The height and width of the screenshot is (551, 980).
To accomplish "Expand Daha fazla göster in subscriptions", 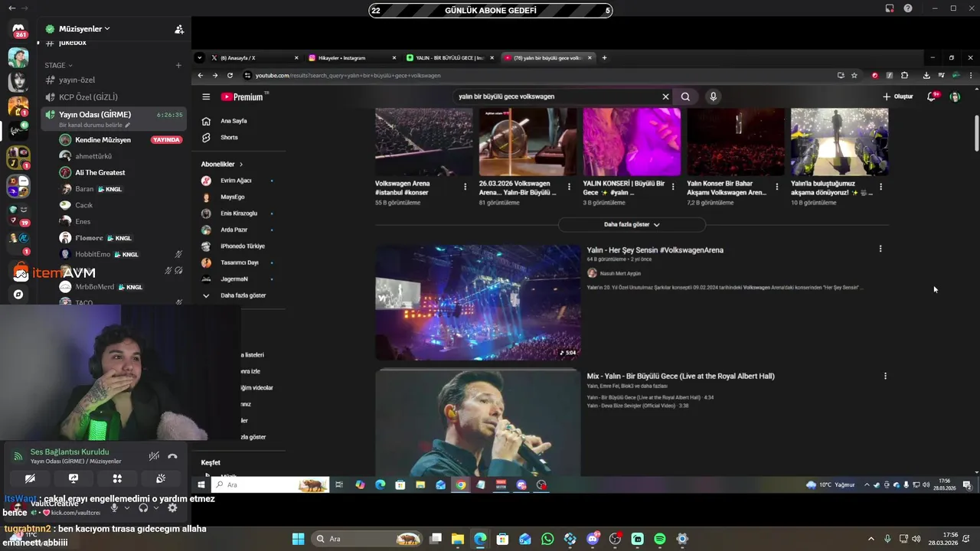I will pos(243,295).
